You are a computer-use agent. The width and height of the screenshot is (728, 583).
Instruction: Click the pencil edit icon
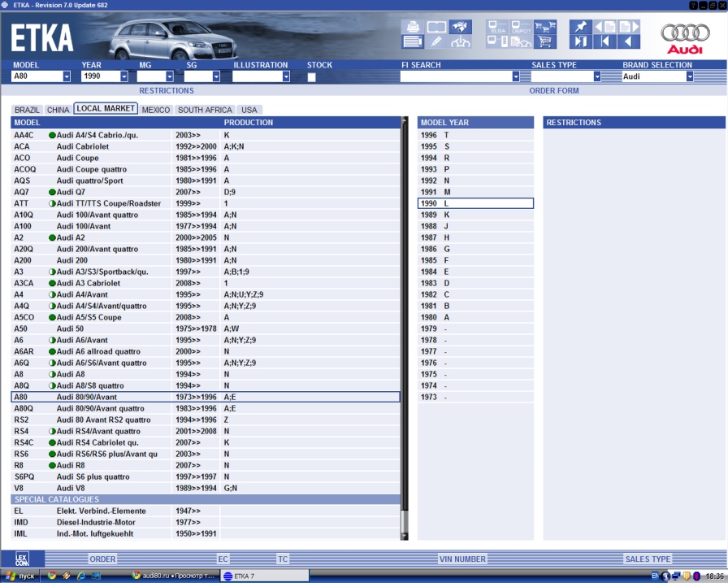tap(436, 41)
